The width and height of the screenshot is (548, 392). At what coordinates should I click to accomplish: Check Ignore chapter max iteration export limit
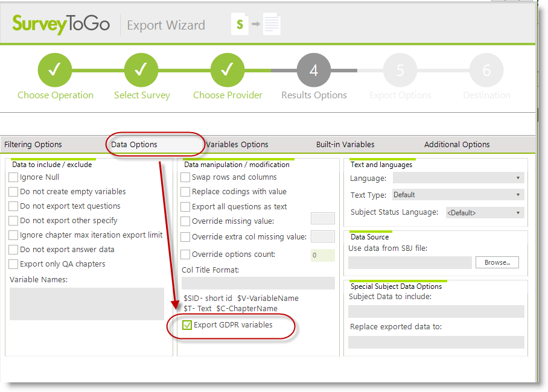[x=13, y=235]
